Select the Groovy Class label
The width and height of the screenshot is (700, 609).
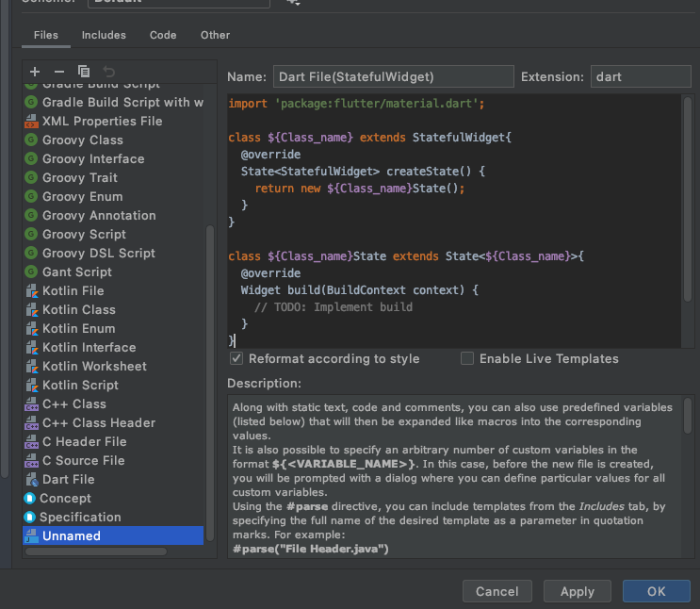(x=83, y=140)
